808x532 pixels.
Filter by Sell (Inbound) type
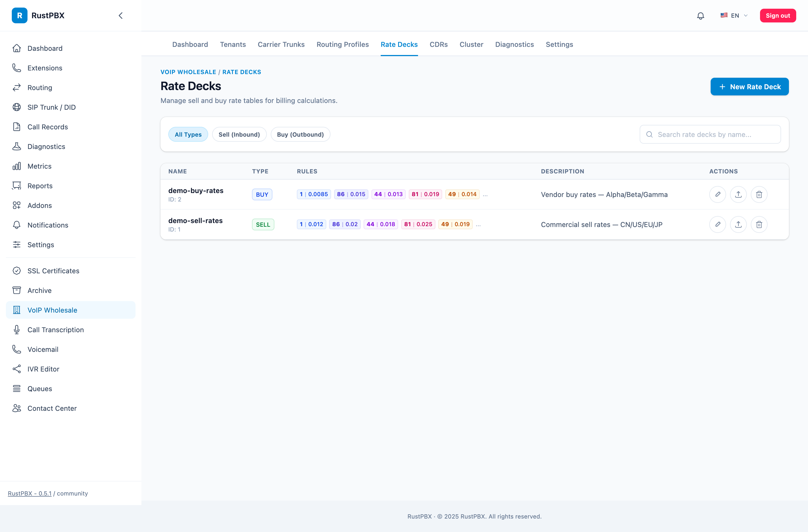point(239,134)
